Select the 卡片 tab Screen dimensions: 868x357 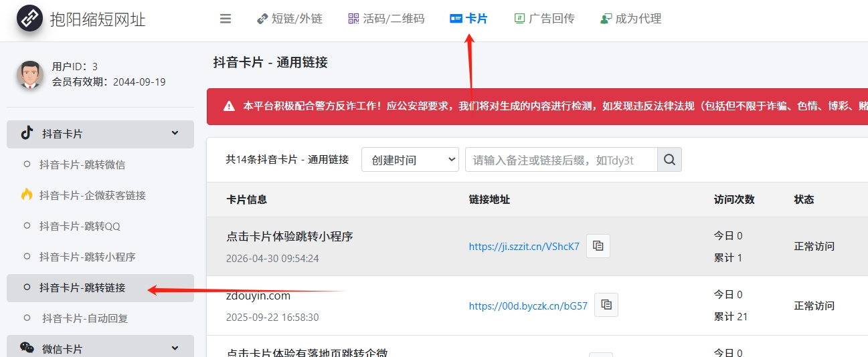tap(468, 19)
